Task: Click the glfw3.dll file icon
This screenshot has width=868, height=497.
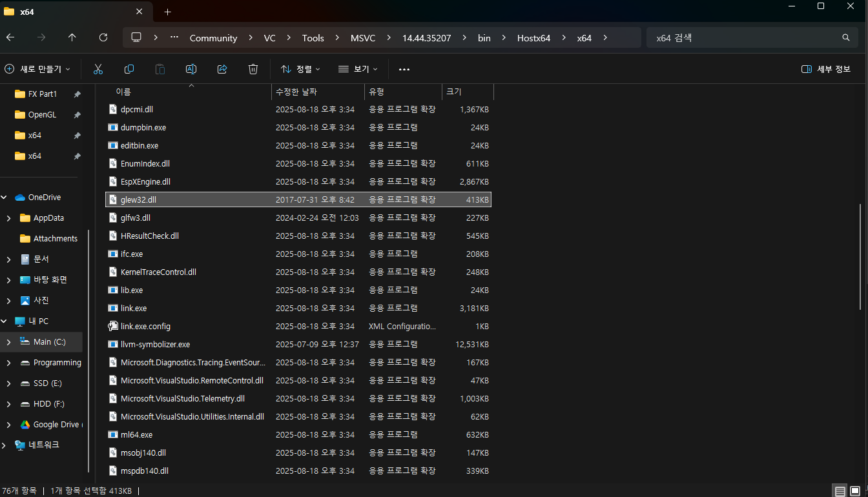Action: 113,218
